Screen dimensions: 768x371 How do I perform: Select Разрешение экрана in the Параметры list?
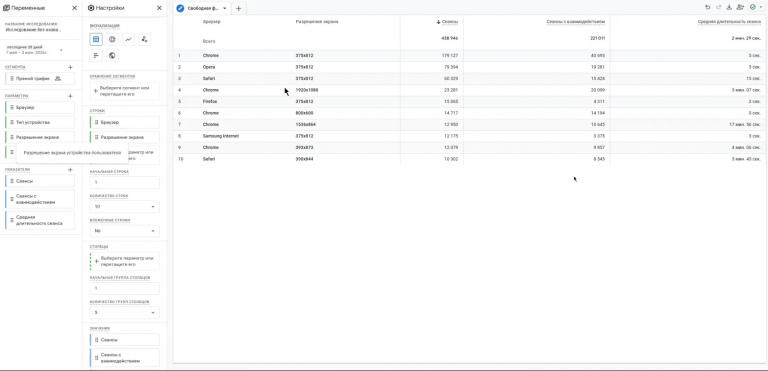40,137
